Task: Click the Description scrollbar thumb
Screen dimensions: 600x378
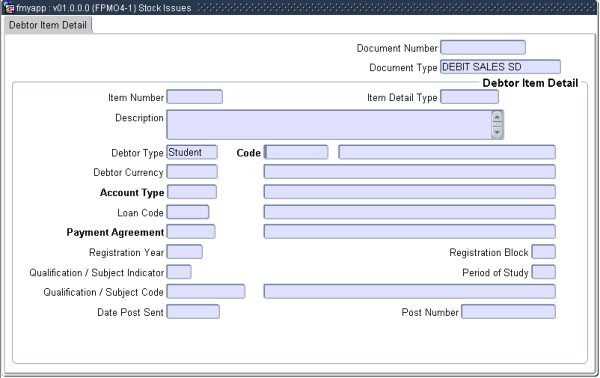Action: (x=497, y=124)
